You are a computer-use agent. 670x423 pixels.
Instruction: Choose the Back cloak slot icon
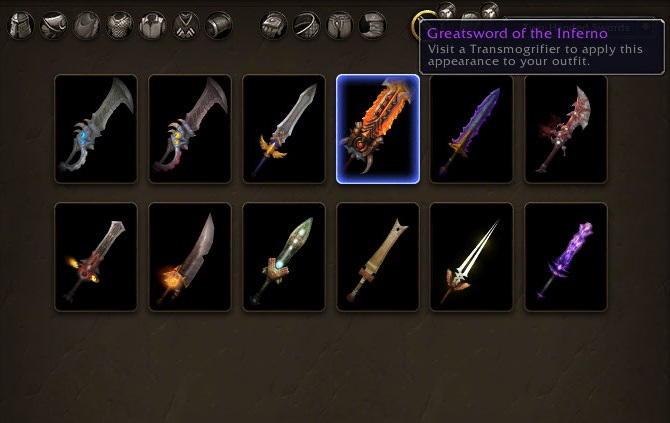click(86, 25)
